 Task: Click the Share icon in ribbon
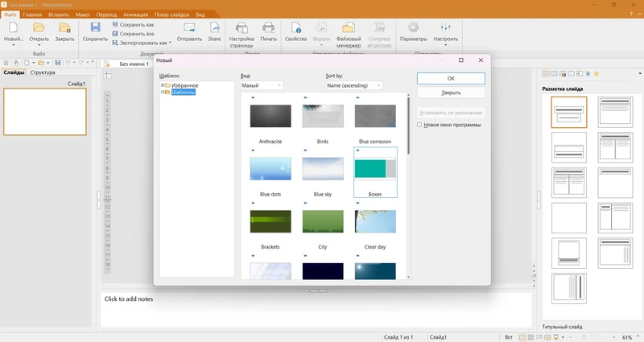[214, 28]
